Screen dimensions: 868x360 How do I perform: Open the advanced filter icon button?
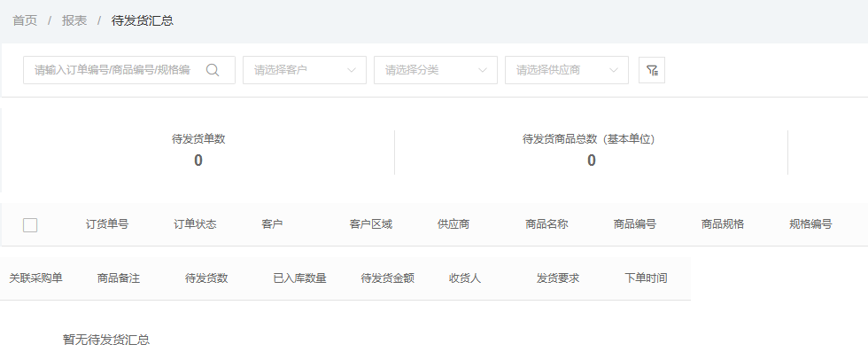pyautogui.click(x=652, y=70)
